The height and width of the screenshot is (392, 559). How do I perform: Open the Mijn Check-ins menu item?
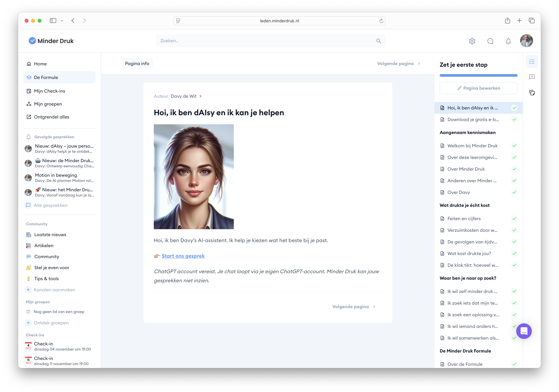tap(50, 91)
